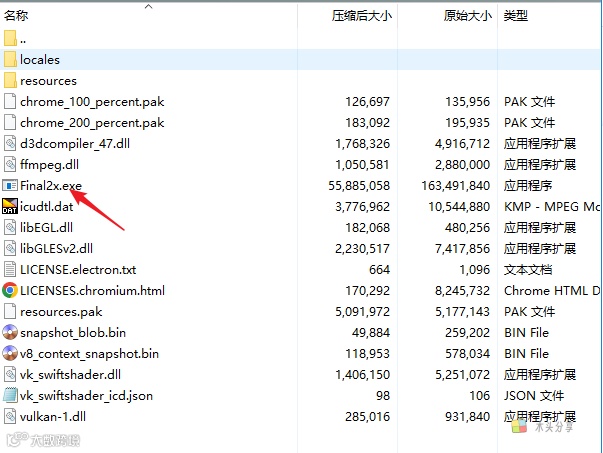Viewport: 603px width, 453px height.
Task: Click the original size 195,935
Action: [468, 123]
